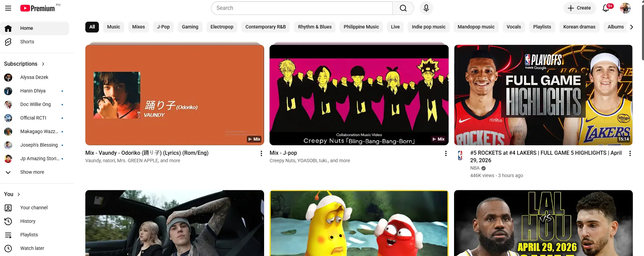Open the NBA channel name link
This screenshot has height=256, width=644.
pyautogui.click(x=475, y=168)
